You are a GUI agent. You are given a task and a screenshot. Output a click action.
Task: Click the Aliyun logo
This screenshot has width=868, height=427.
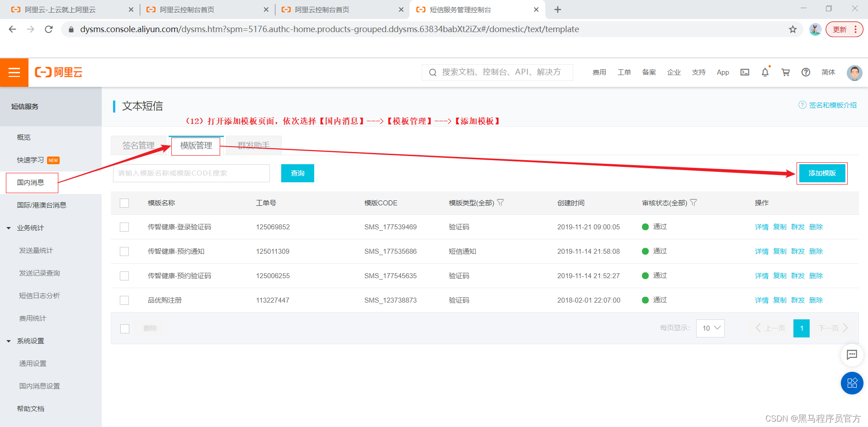[x=59, y=72]
